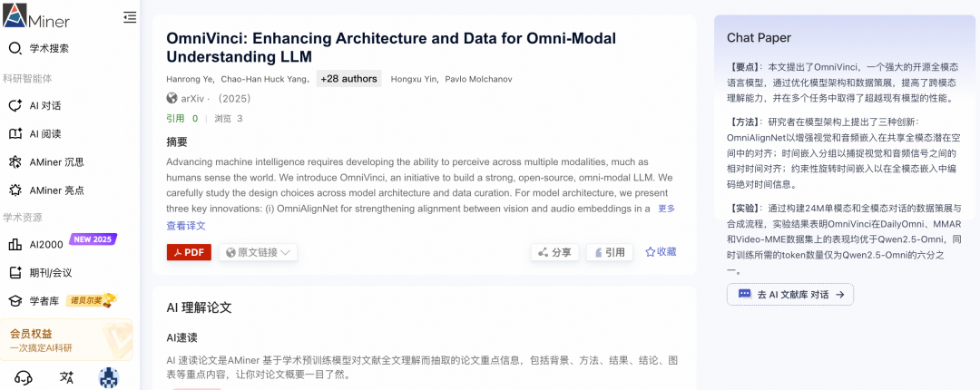
Task: Click the 学者库 graduation cap icon
Action: 15,301
